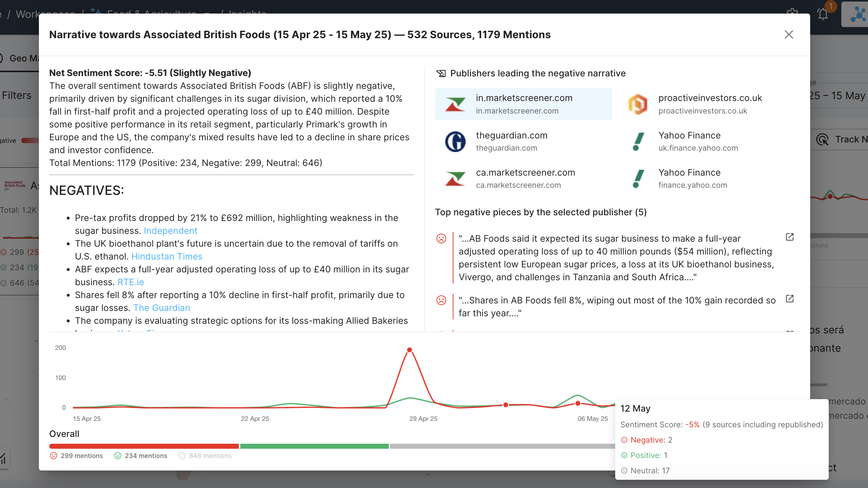Select ca.marketscreener.com publisher entry
The width and height of the screenshot is (868, 488).
pos(525,178)
